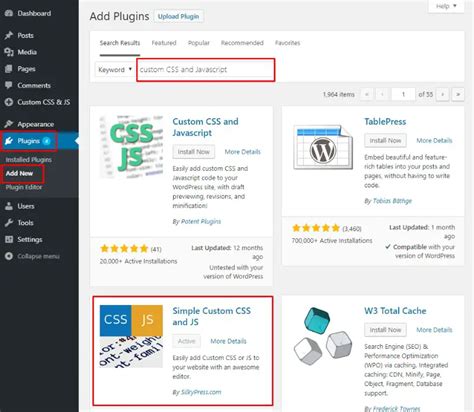Open Plugin Editor submenu item
This screenshot has width=474, height=412.
click(x=24, y=187)
